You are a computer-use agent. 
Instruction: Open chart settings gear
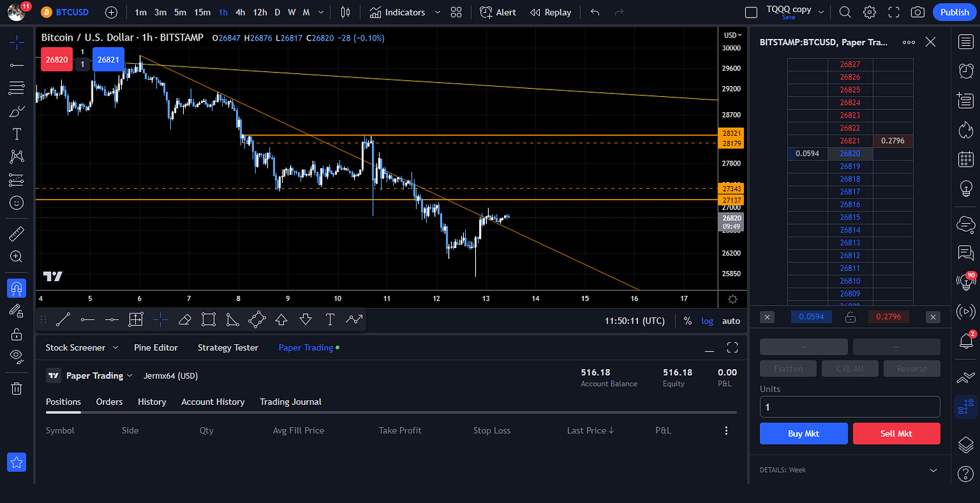(x=870, y=12)
